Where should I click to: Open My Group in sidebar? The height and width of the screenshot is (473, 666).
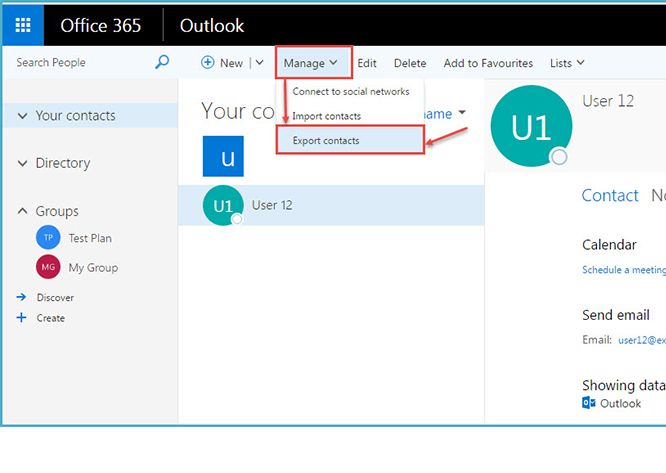point(93,267)
